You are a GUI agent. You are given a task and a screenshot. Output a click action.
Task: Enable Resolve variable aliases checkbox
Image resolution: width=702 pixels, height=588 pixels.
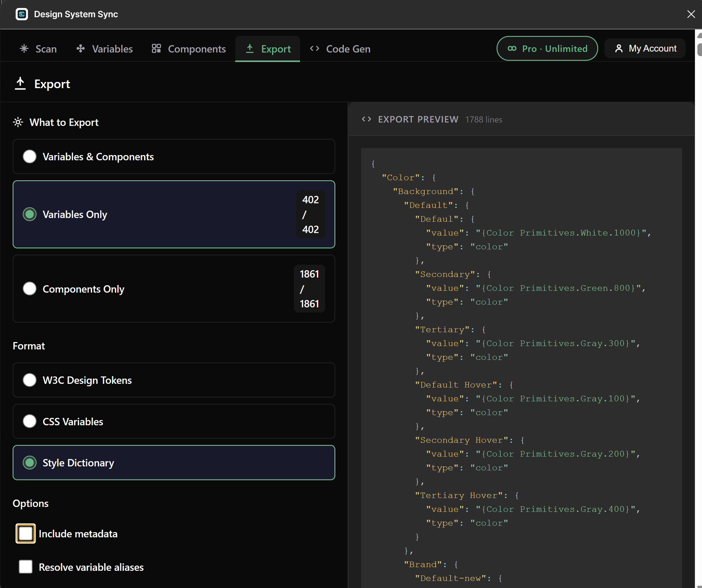click(25, 567)
